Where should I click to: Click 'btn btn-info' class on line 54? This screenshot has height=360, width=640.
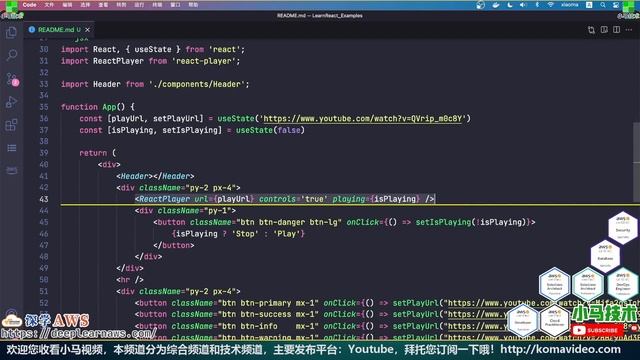click(248, 327)
